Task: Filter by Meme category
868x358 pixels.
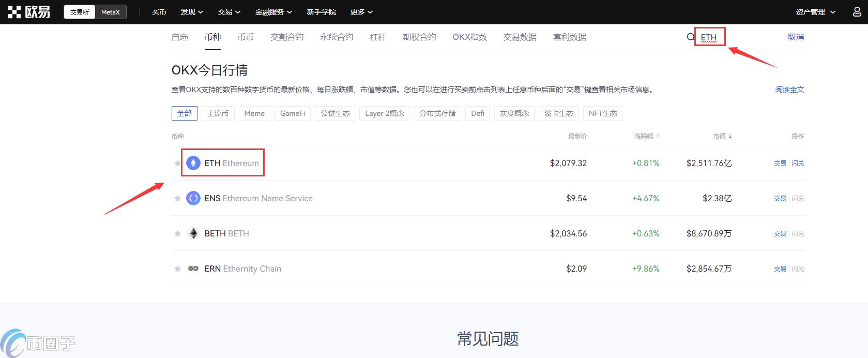Action: [254, 113]
